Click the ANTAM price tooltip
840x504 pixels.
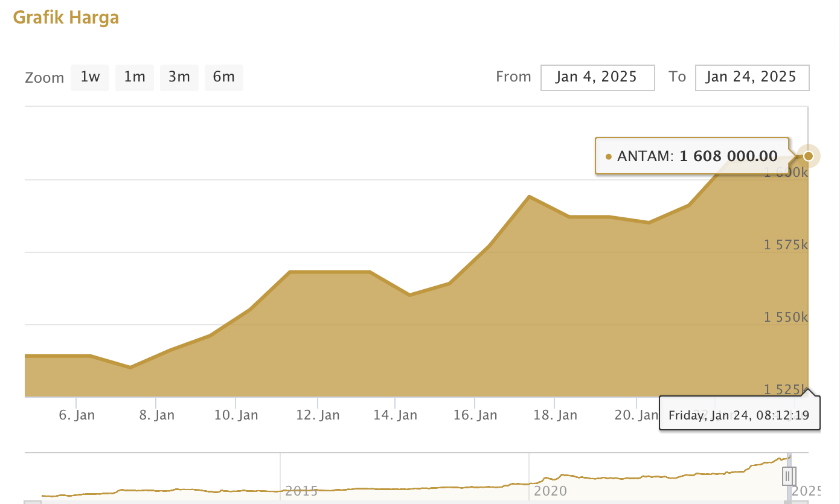(x=692, y=156)
